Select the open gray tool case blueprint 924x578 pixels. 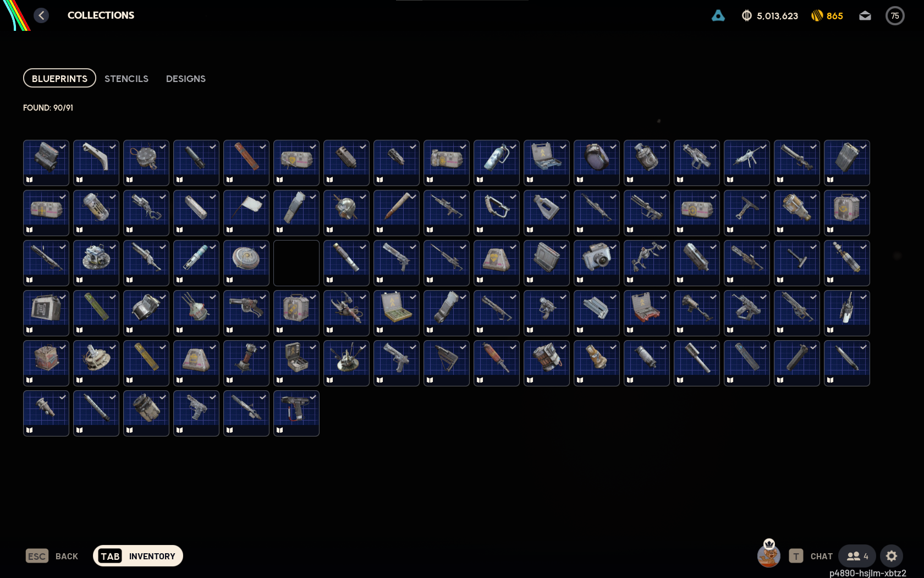[x=547, y=163]
